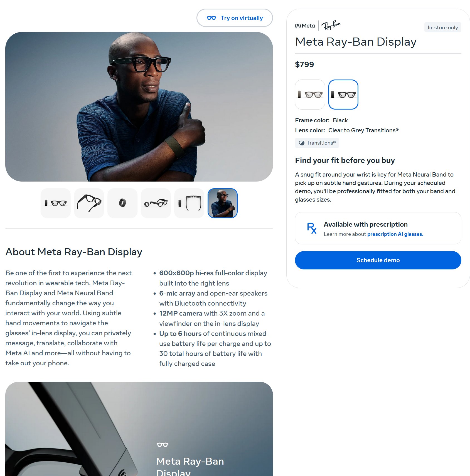Viewport: 470px width, 476px height.
Task: Select the Black frame color swatch
Action: click(343, 95)
